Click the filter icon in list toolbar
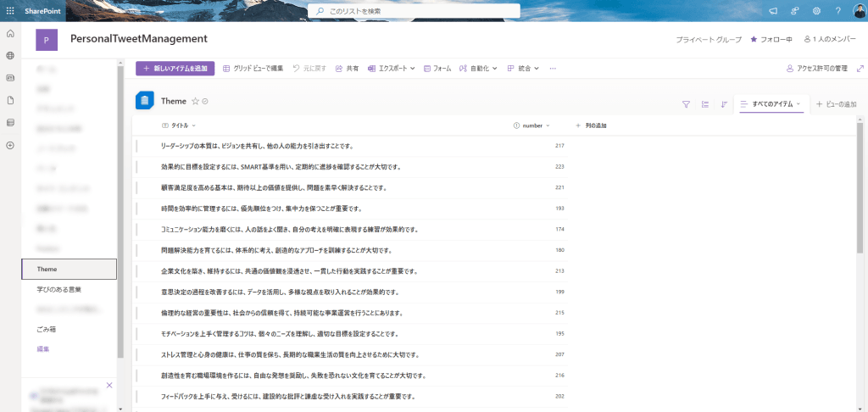868x412 pixels. 686,104
